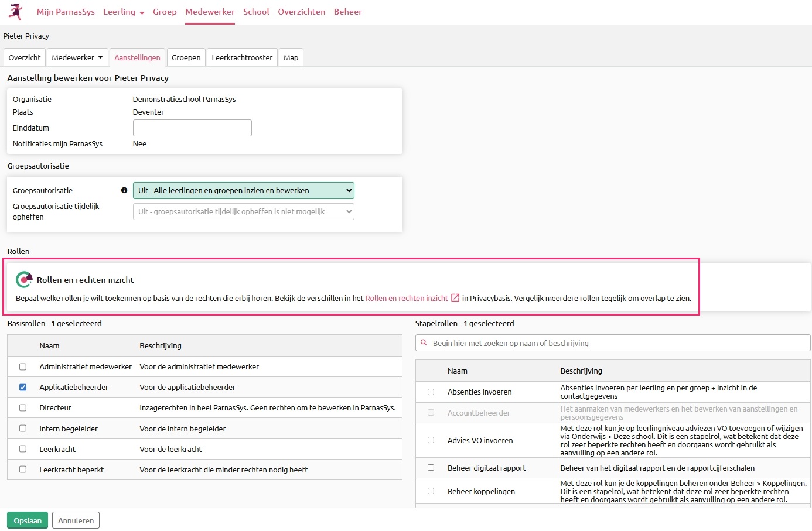Click the Beschrijving header in Stapelrollen table
Screen dimensions: 812x531
coord(581,371)
